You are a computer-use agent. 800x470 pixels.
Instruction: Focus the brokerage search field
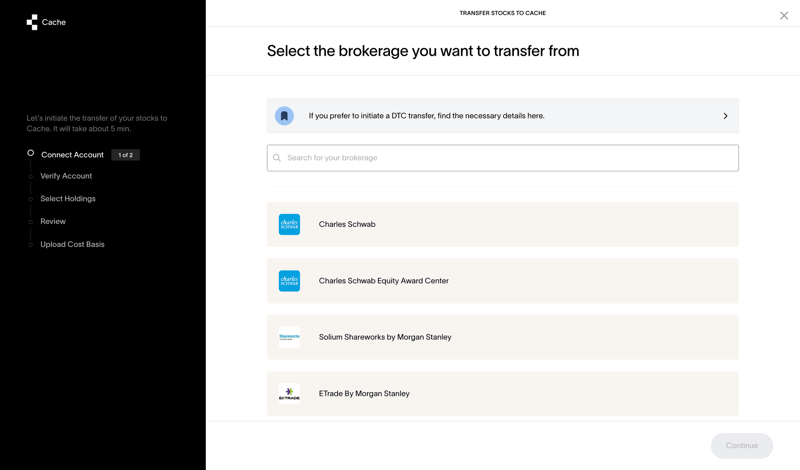point(510,158)
